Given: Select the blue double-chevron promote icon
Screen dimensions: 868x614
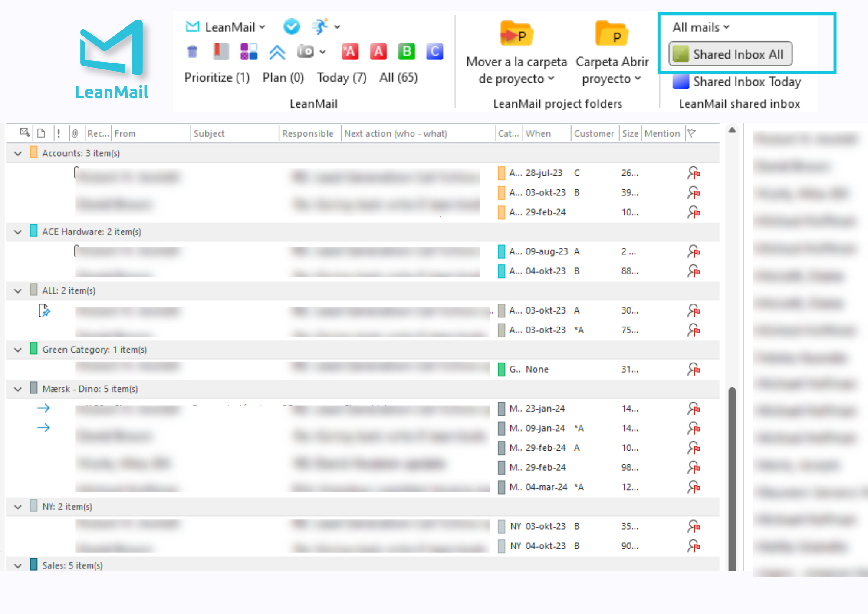Looking at the screenshot, I should tap(276, 52).
